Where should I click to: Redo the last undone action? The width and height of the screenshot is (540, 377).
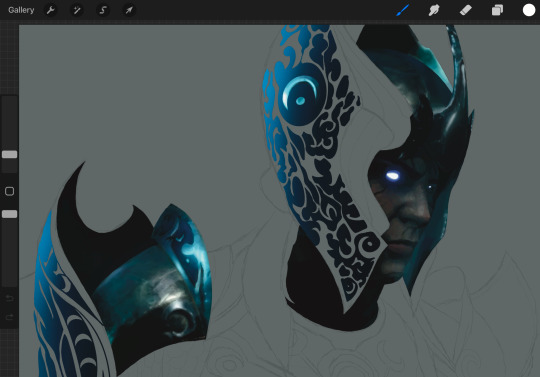(x=9, y=317)
